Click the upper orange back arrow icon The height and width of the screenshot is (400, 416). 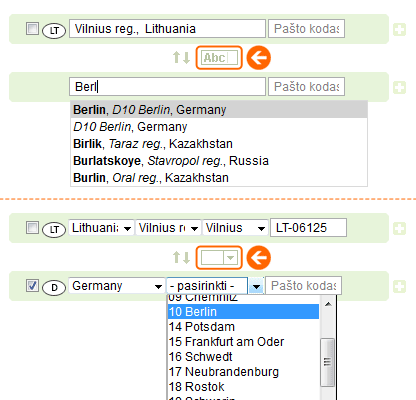pos(259,58)
